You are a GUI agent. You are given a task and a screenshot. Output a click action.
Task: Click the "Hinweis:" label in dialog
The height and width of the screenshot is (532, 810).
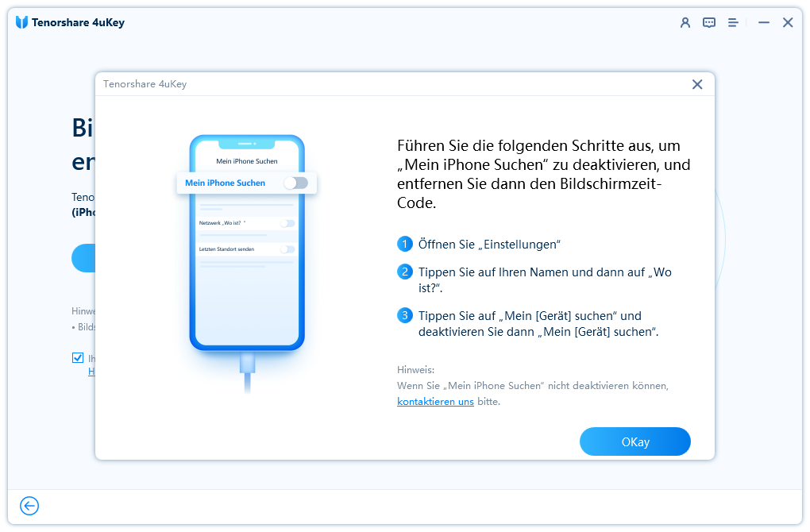pos(416,370)
